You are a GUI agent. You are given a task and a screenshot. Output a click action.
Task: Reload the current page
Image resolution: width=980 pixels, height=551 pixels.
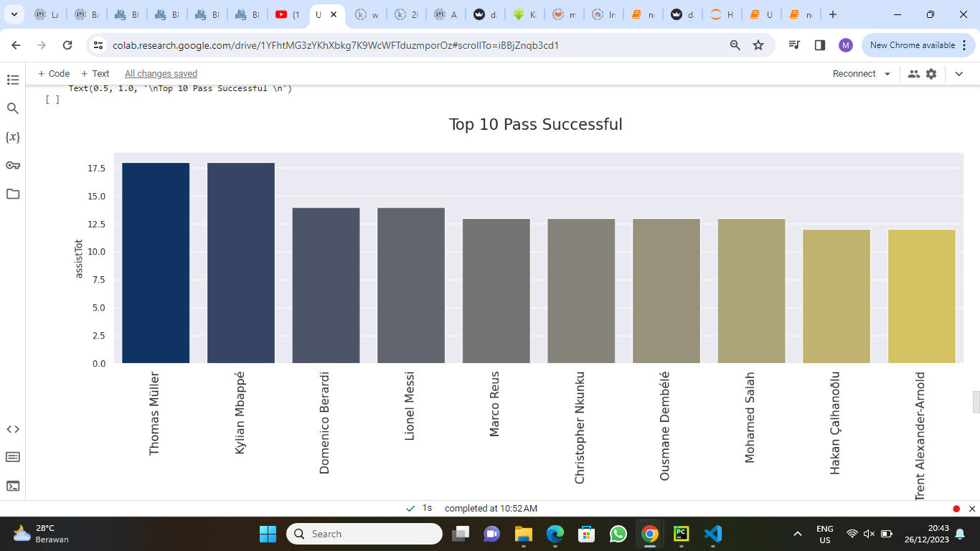pos(67,45)
